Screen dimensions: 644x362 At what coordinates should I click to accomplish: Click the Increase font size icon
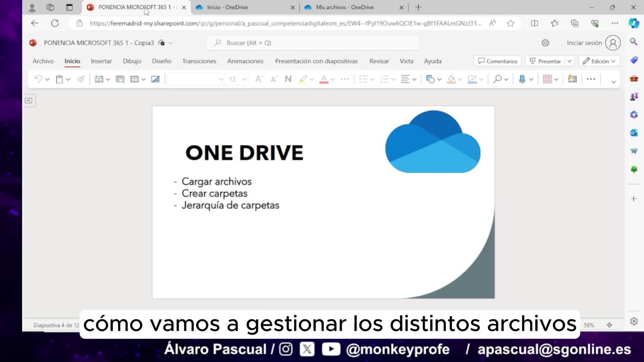(259, 79)
